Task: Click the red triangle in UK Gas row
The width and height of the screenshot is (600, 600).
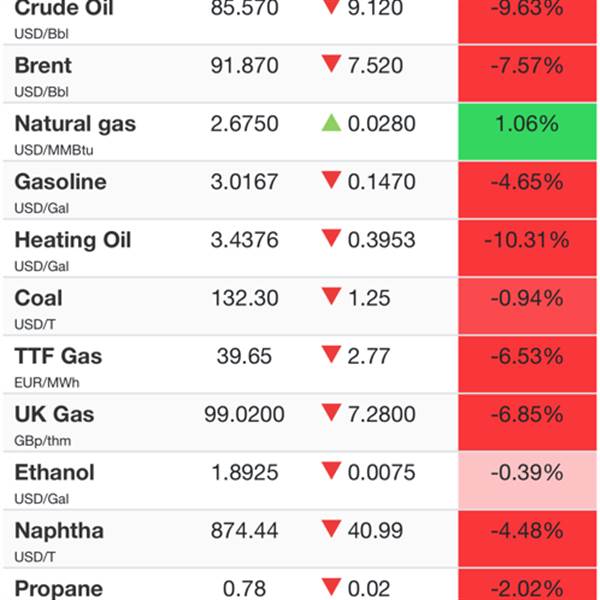Action: [x=331, y=413]
